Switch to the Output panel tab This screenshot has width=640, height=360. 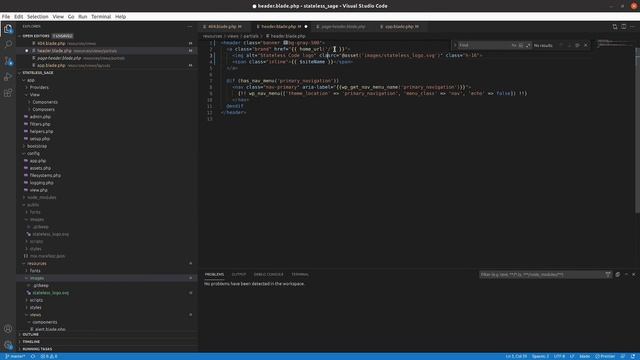[x=239, y=274]
